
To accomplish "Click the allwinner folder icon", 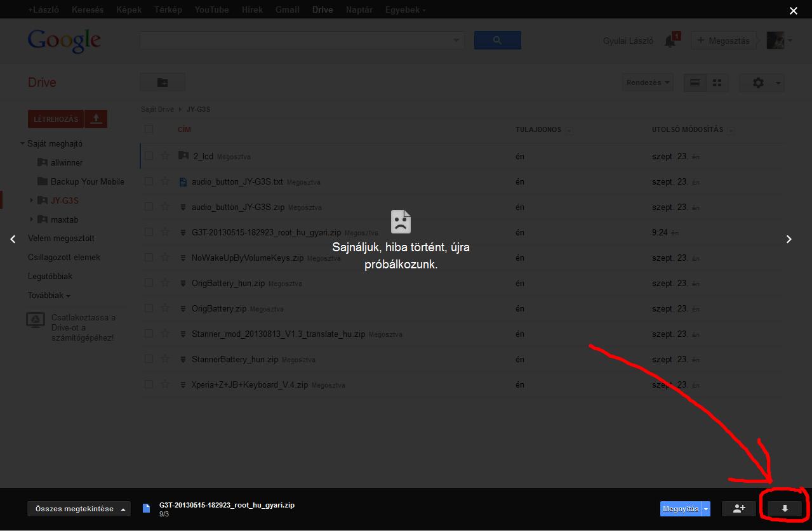I will [43, 162].
